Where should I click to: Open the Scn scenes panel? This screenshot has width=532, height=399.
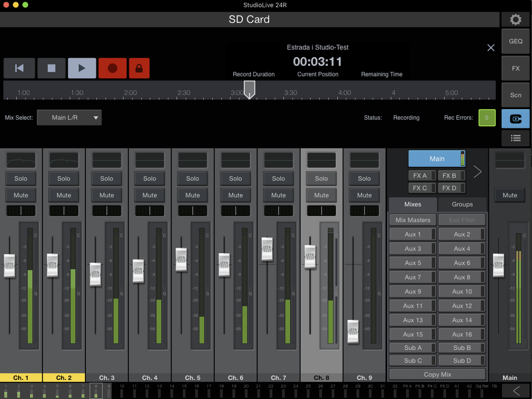tap(515, 95)
